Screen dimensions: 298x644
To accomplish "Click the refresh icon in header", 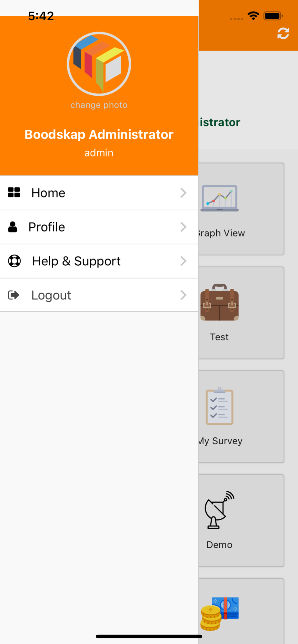I will click(x=283, y=33).
